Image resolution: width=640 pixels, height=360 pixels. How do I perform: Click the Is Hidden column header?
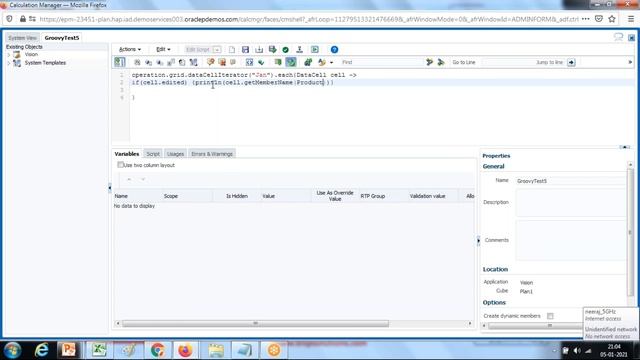click(x=237, y=196)
